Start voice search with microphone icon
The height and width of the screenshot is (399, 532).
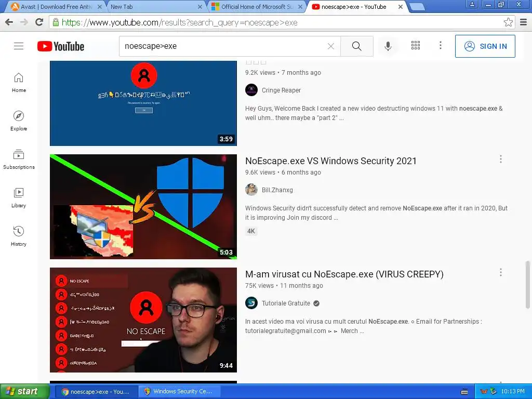pos(388,46)
